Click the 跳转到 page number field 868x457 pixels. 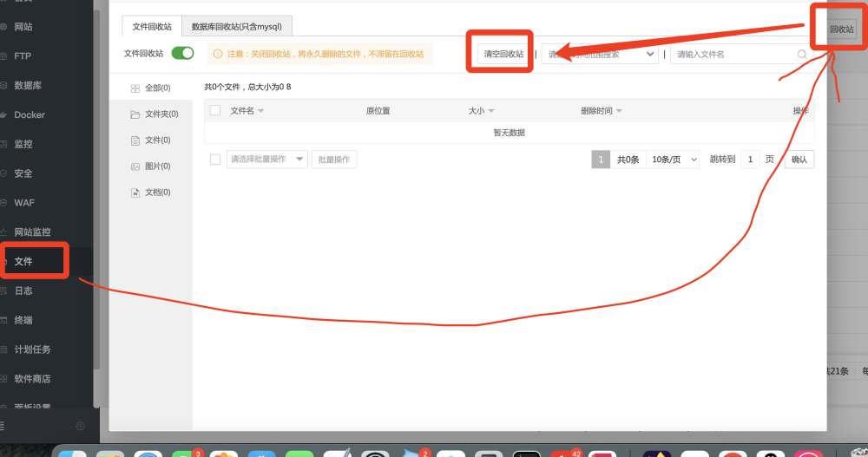[750, 160]
